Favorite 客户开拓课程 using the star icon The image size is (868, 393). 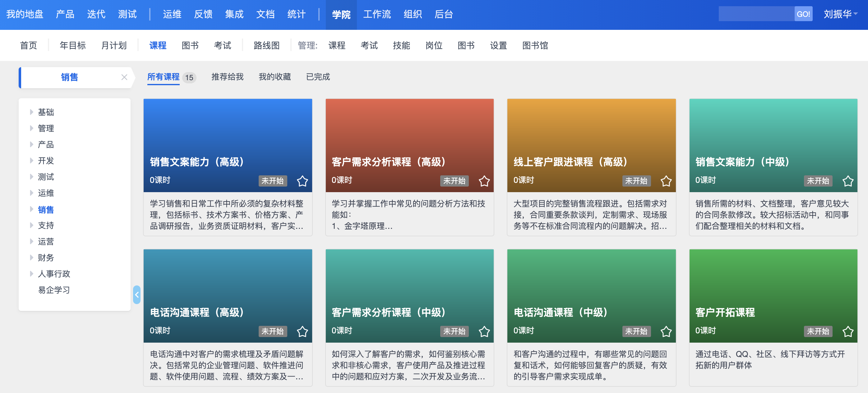(848, 331)
